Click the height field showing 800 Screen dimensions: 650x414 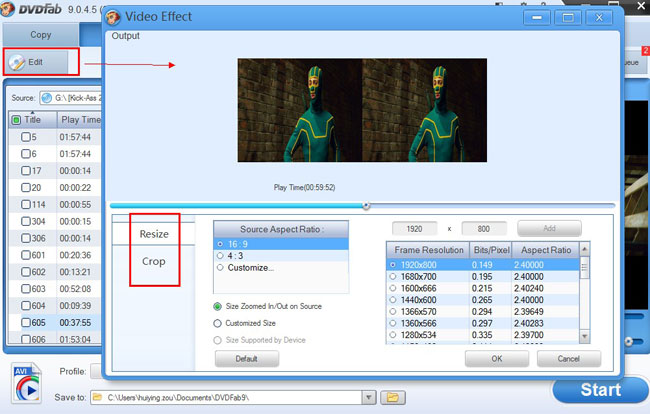pyautogui.click(x=484, y=229)
